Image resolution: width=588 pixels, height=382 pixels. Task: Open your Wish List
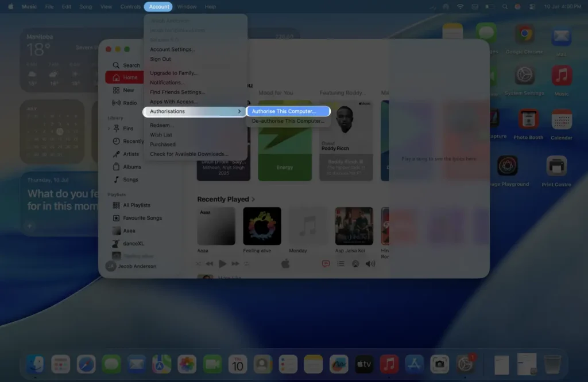click(163, 134)
